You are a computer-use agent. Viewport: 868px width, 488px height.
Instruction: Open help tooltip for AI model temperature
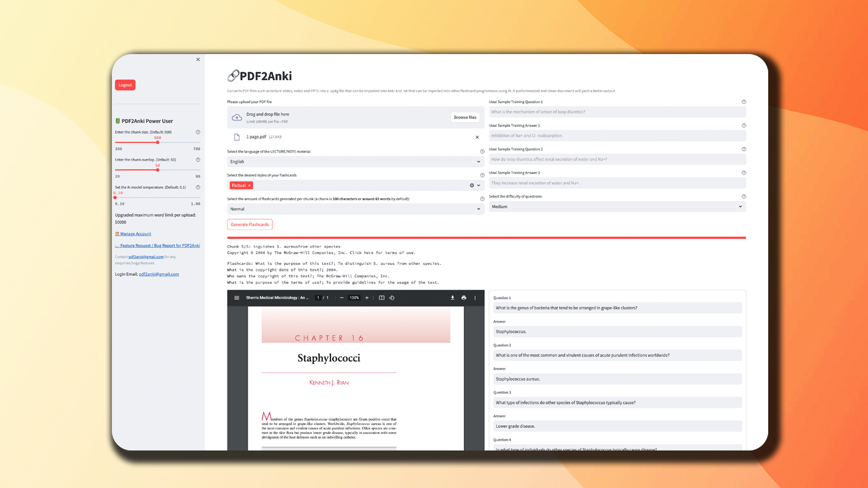coord(198,187)
